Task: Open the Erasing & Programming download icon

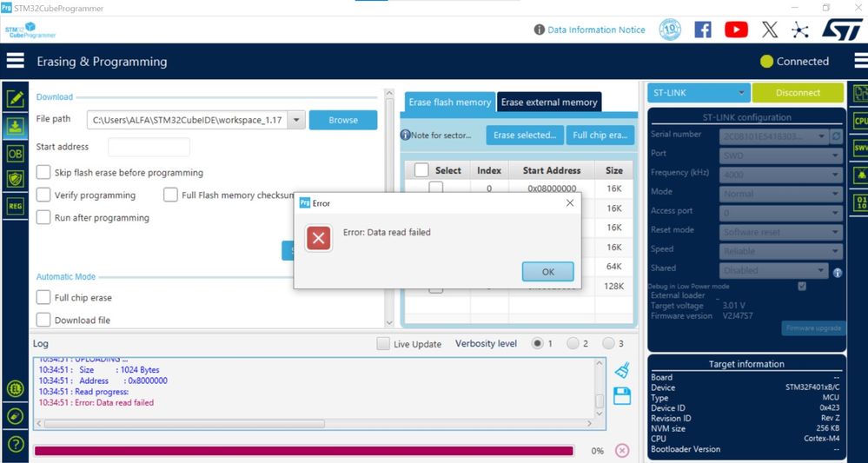Action: (15, 127)
